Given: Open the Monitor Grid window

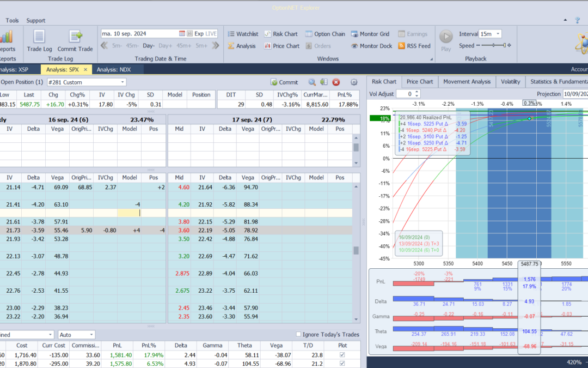Looking at the screenshot, I should click(x=371, y=34).
